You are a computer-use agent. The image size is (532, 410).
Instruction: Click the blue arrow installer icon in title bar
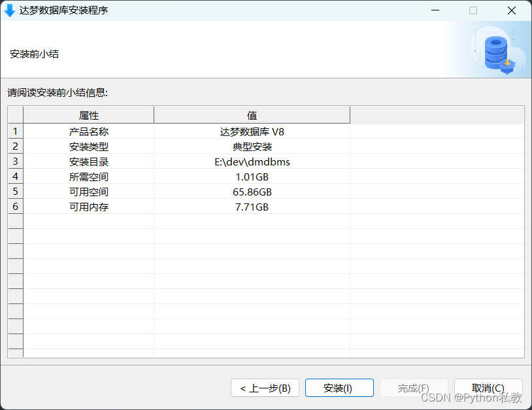pyautogui.click(x=10, y=10)
